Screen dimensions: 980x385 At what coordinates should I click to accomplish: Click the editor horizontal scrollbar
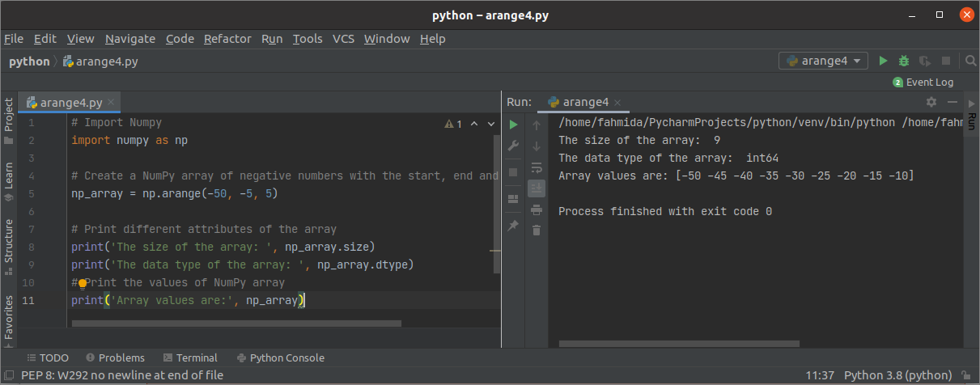pyautogui.click(x=236, y=324)
